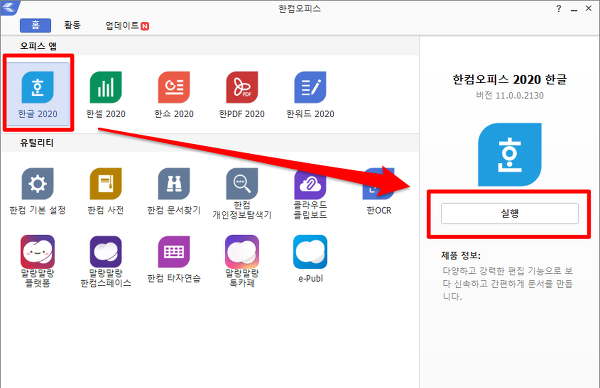Close the 한컴오피스 window
The image size is (600, 388).
click(x=589, y=8)
